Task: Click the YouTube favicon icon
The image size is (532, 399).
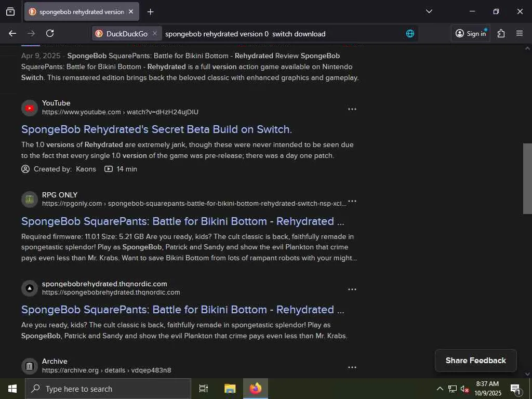Action: click(30, 108)
